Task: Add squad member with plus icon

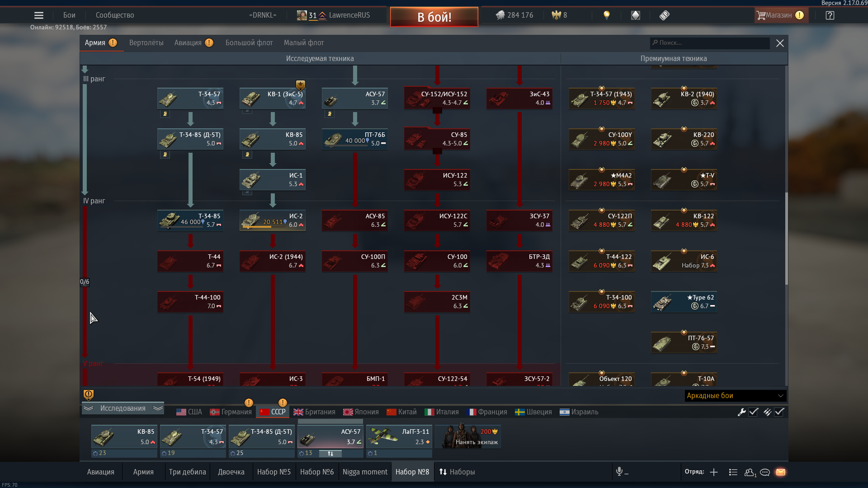Action: [714, 472]
